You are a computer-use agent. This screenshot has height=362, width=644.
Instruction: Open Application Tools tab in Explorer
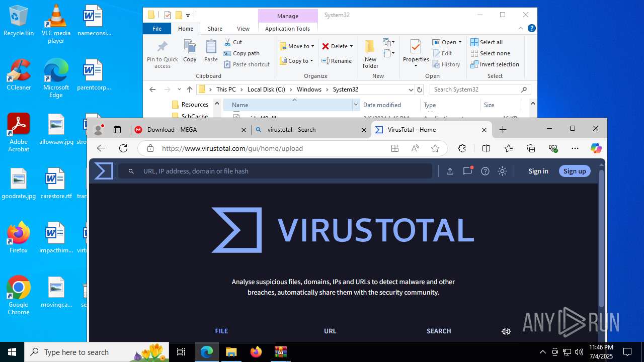[x=287, y=29]
